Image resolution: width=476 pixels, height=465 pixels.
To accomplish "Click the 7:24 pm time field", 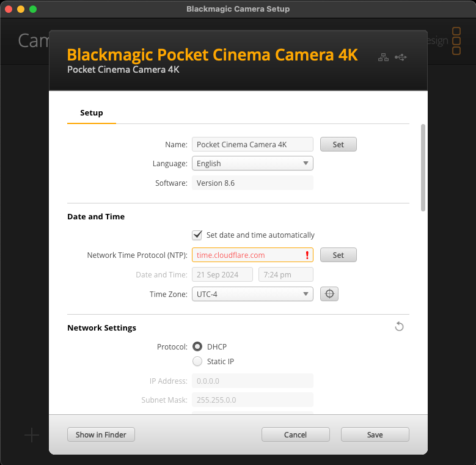I will [285, 275].
